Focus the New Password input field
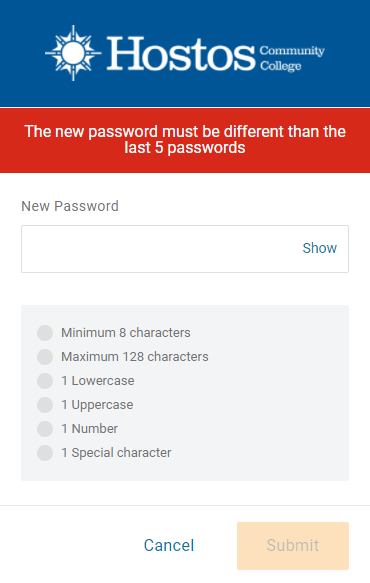 (x=185, y=249)
